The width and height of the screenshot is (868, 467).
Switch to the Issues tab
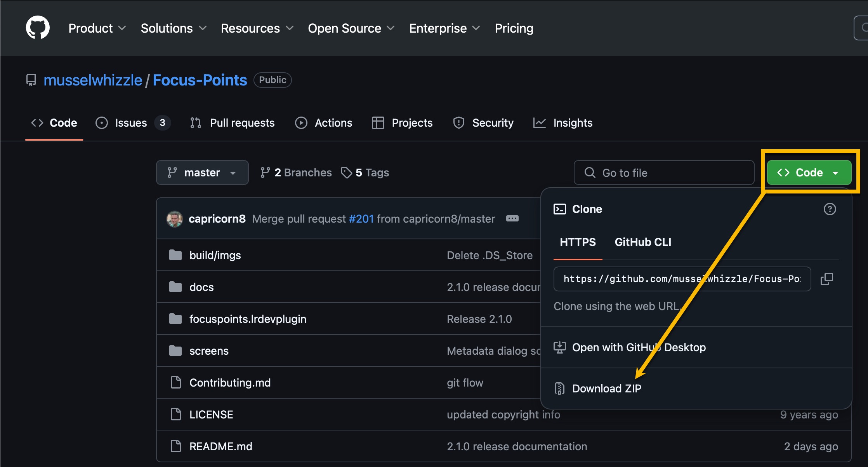pyautogui.click(x=133, y=123)
